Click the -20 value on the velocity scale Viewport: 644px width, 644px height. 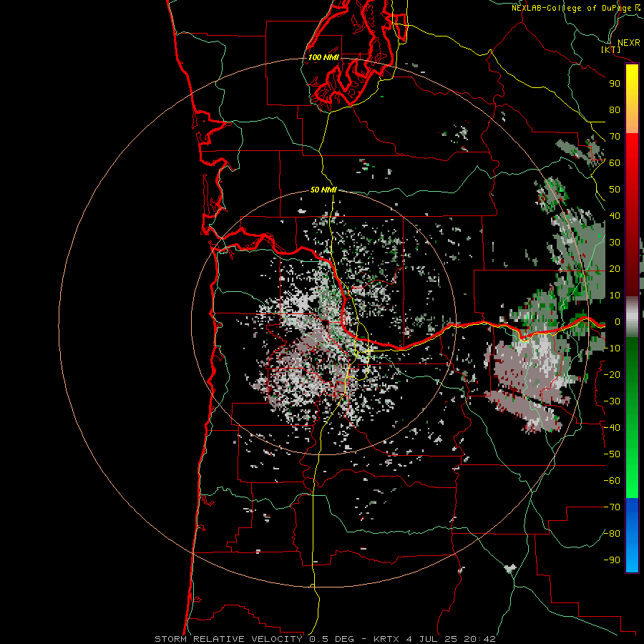(612, 375)
